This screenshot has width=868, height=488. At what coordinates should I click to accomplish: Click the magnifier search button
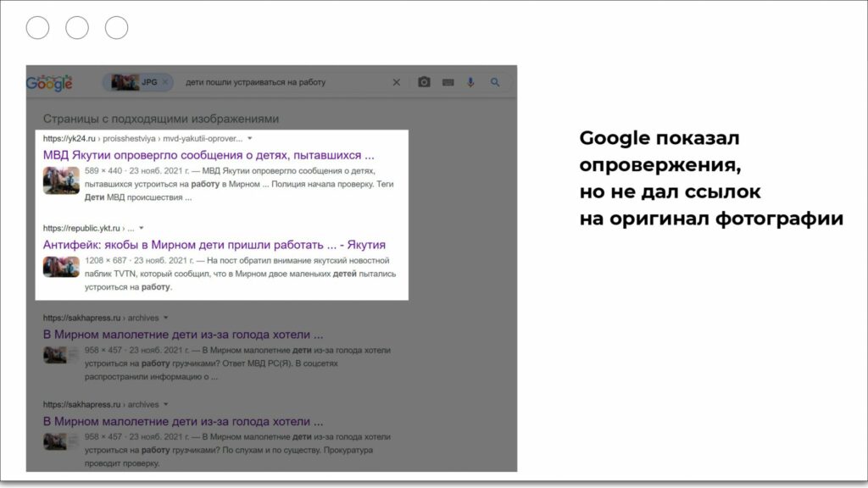495,82
